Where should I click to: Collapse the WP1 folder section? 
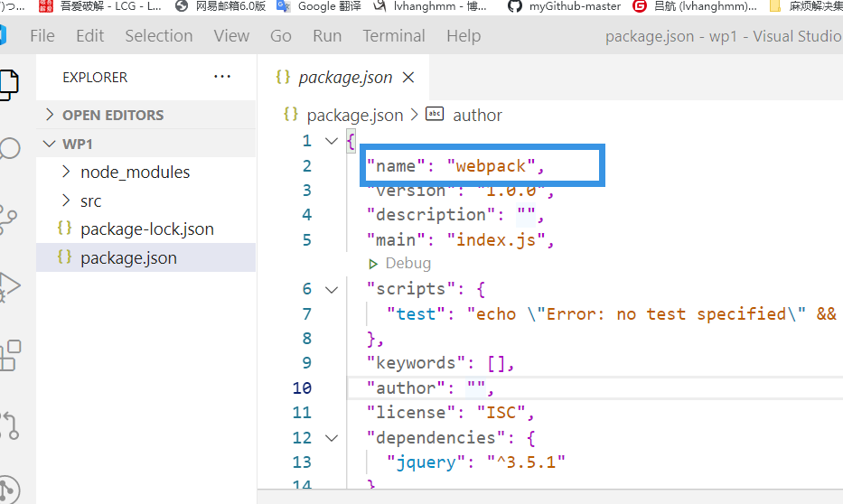tap(145, 144)
